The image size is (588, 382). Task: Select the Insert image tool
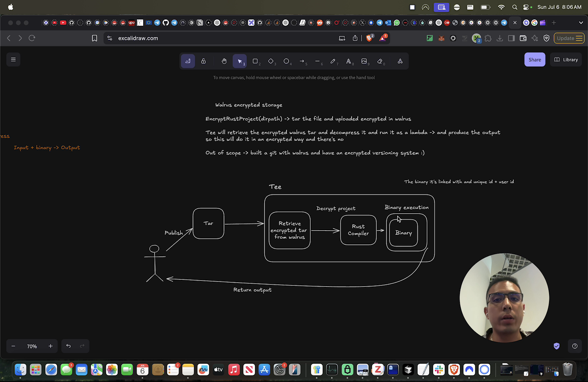coord(364,61)
